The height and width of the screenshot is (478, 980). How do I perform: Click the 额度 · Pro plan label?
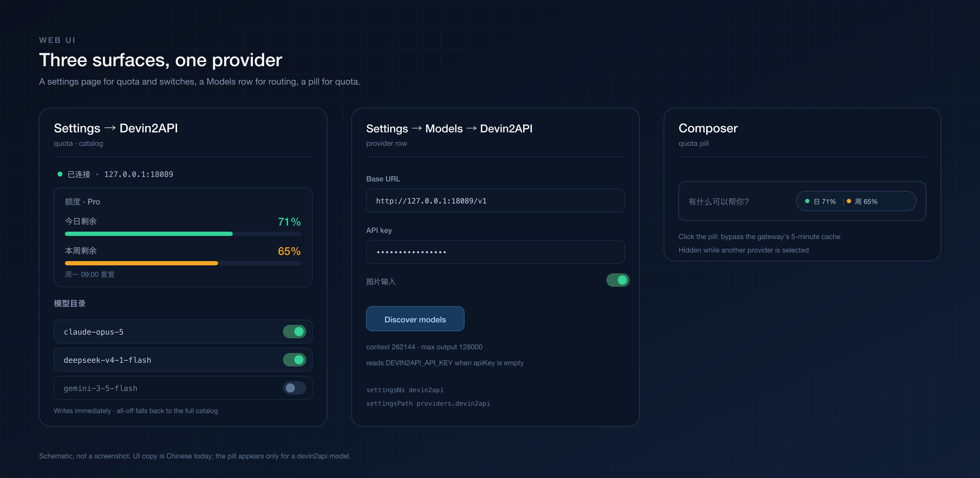[x=83, y=202]
